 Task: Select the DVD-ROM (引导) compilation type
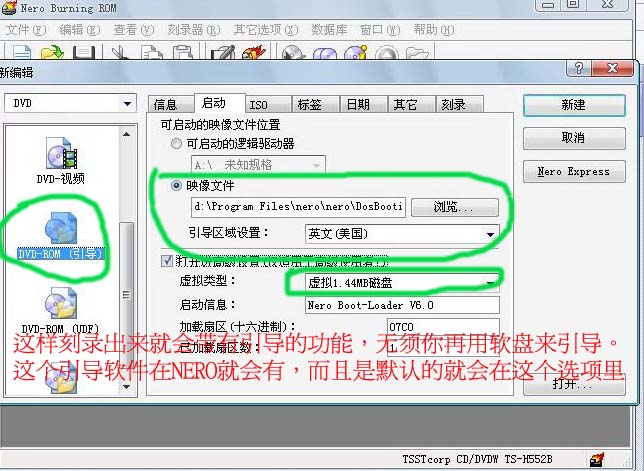tap(61, 236)
